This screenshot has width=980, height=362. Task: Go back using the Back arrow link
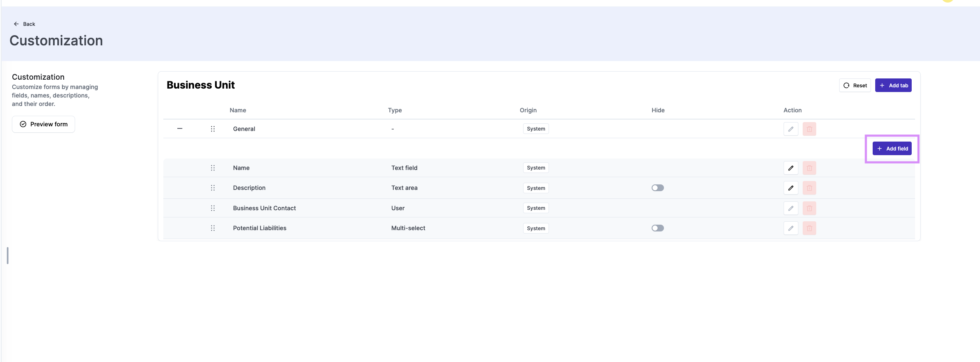click(24, 24)
